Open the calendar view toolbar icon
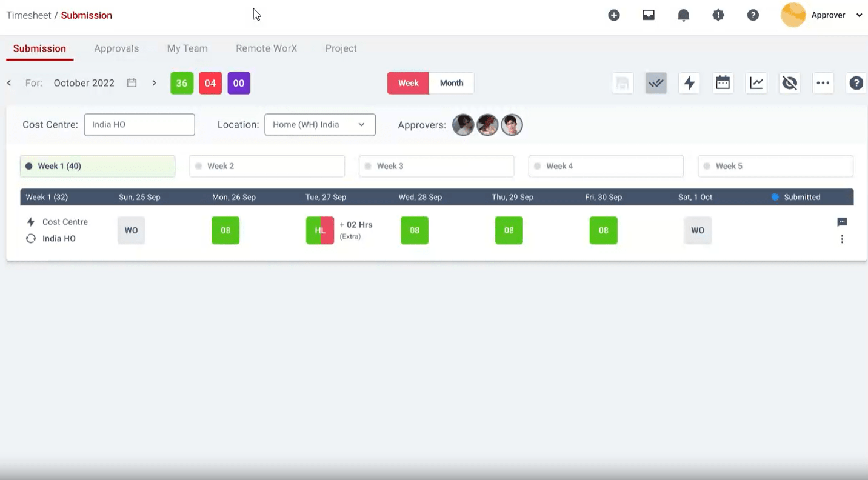The image size is (868, 480). click(x=723, y=84)
